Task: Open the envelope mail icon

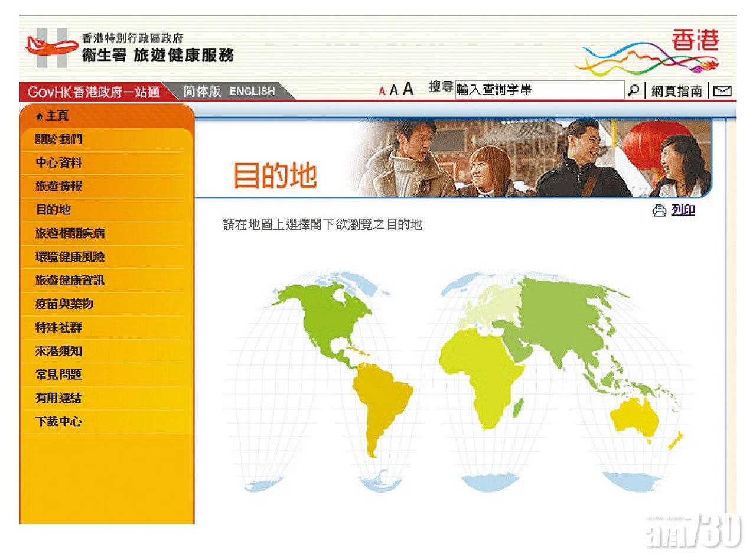Action: pos(722,91)
